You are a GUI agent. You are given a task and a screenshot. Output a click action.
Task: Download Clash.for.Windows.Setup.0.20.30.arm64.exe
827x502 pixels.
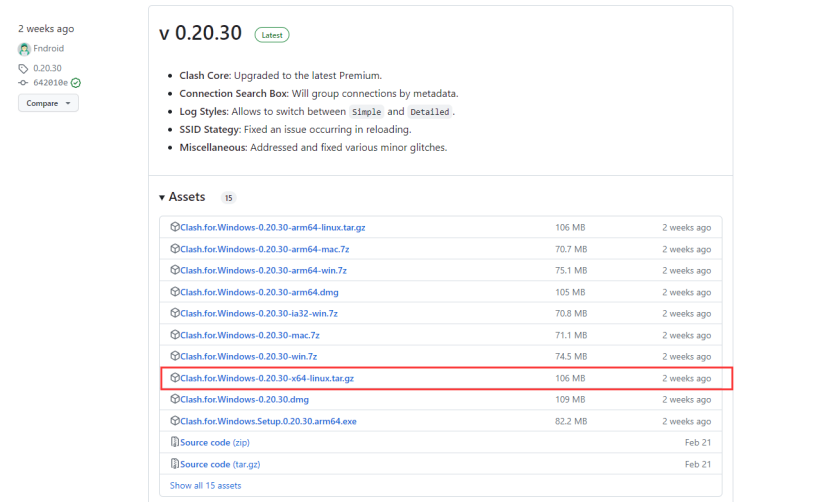pyautogui.click(x=268, y=421)
